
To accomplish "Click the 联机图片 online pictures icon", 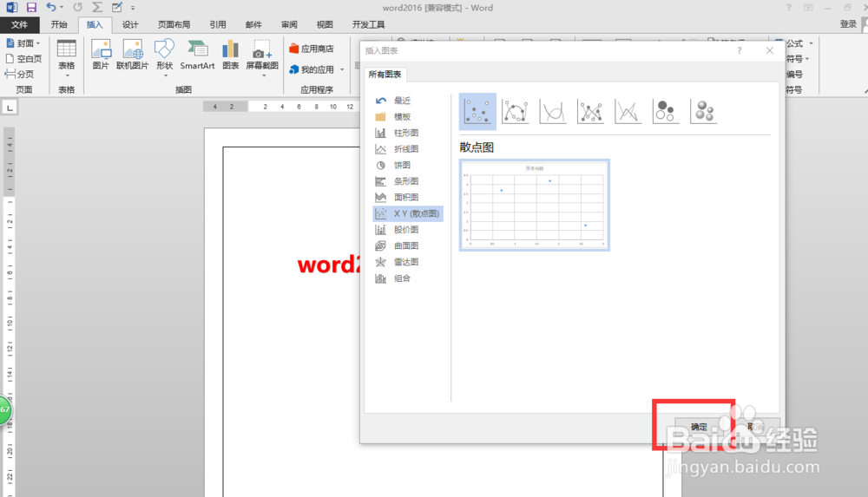I will pyautogui.click(x=132, y=55).
